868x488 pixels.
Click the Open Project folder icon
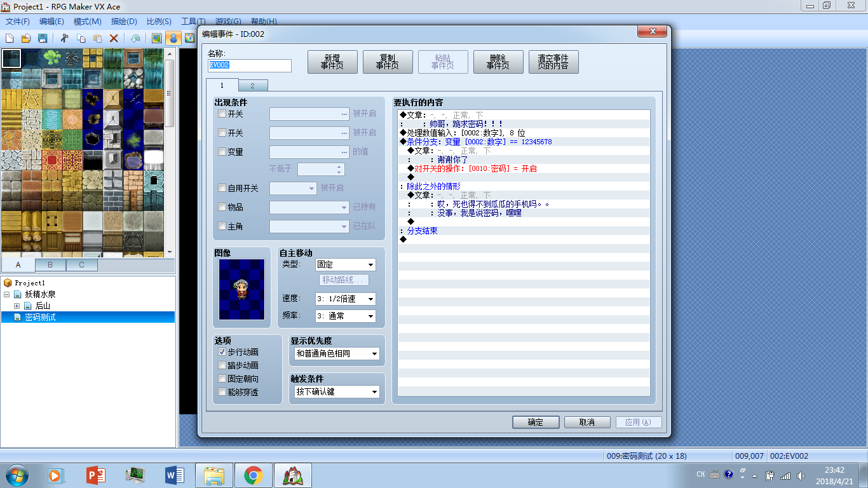(26, 38)
